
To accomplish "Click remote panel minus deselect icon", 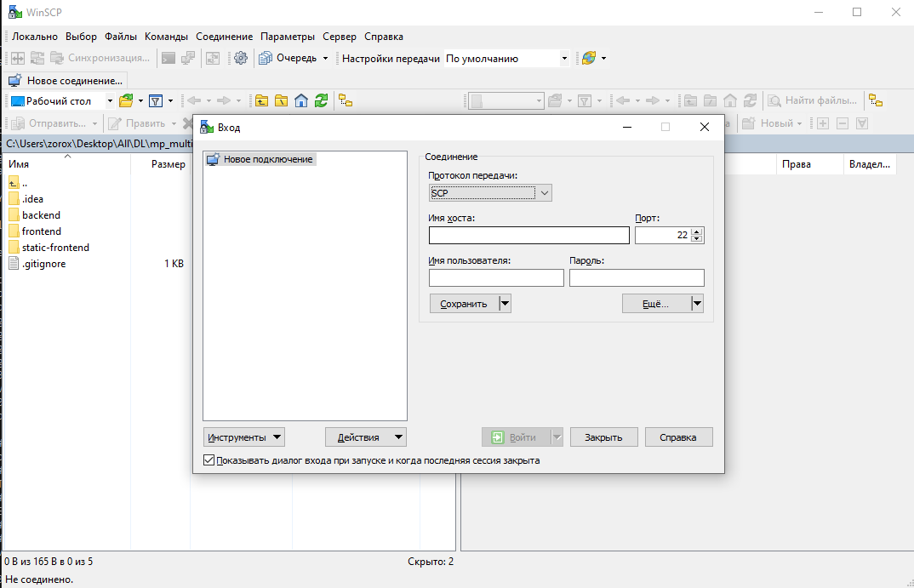I will [843, 123].
